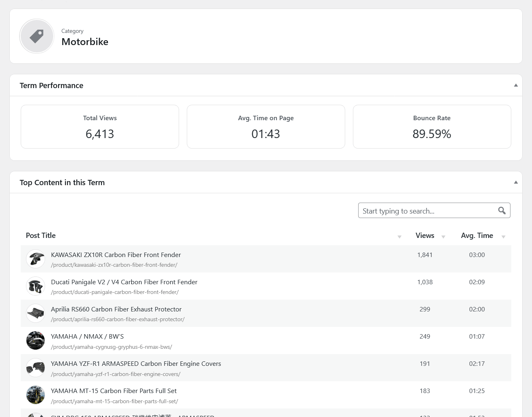
Task: Click YAMAHA NMAX BW'S product thumbnail
Action: pos(36,341)
